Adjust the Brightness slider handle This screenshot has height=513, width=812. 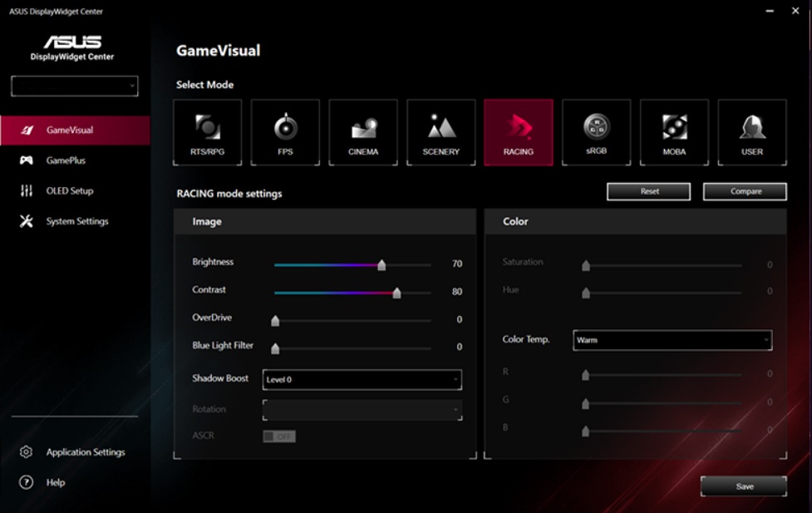click(x=381, y=264)
